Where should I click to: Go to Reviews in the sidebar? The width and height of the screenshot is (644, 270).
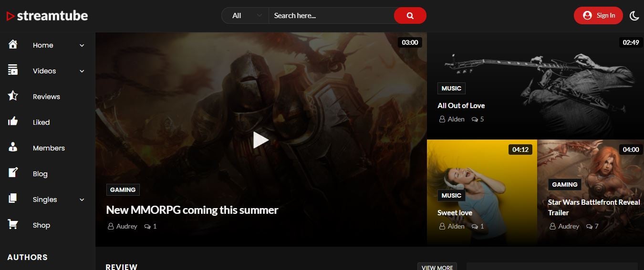pyautogui.click(x=47, y=97)
